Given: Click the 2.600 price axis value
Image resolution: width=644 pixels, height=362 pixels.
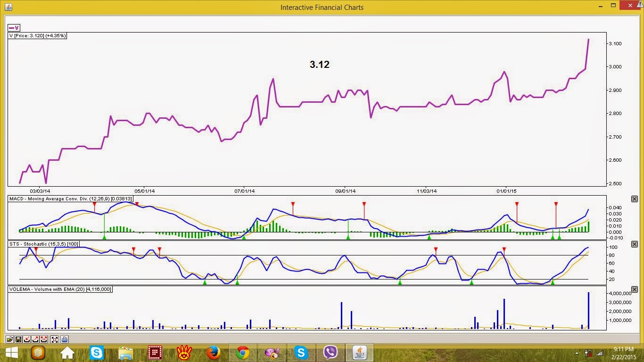Looking at the screenshot, I should click(615, 160).
